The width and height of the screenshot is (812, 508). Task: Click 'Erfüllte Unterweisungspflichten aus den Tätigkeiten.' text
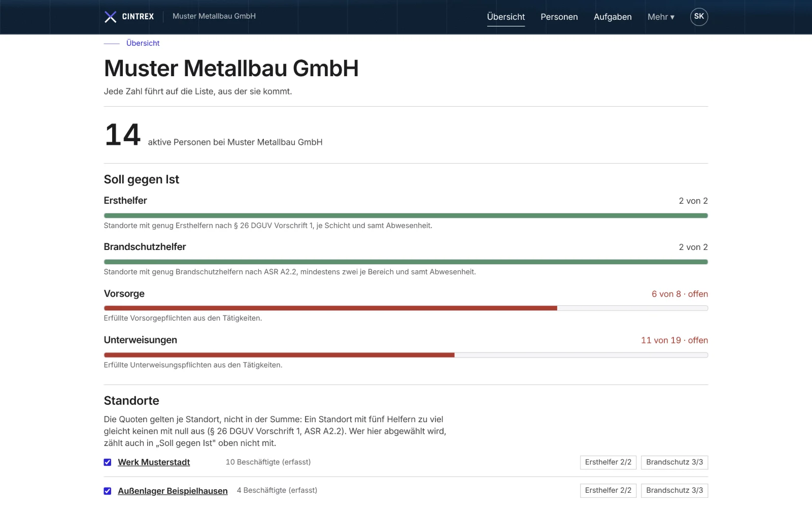point(193,365)
